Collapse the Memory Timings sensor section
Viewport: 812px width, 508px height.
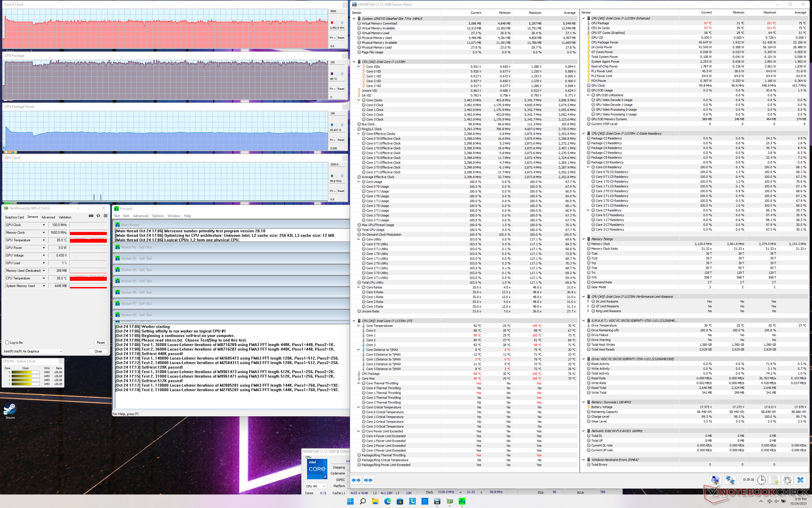pyautogui.click(x=583, y=239)
